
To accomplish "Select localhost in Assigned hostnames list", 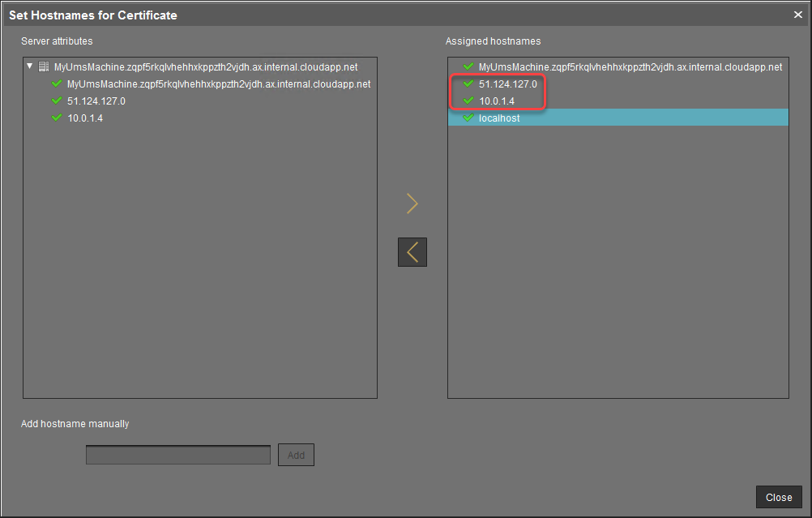I will tap(499, 118).
